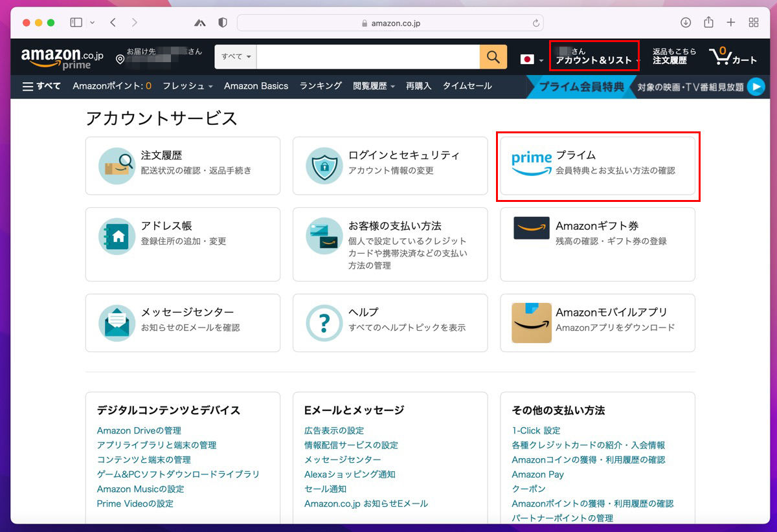Go forward with the Safari forward arrow
This screenshot has height=532, width=777.
coord(134,23)
